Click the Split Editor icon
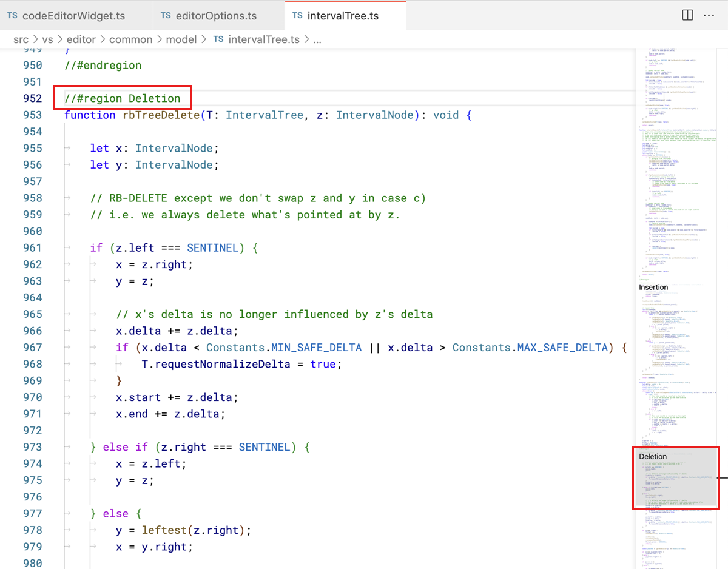728x569 pixels. [687, 15]
